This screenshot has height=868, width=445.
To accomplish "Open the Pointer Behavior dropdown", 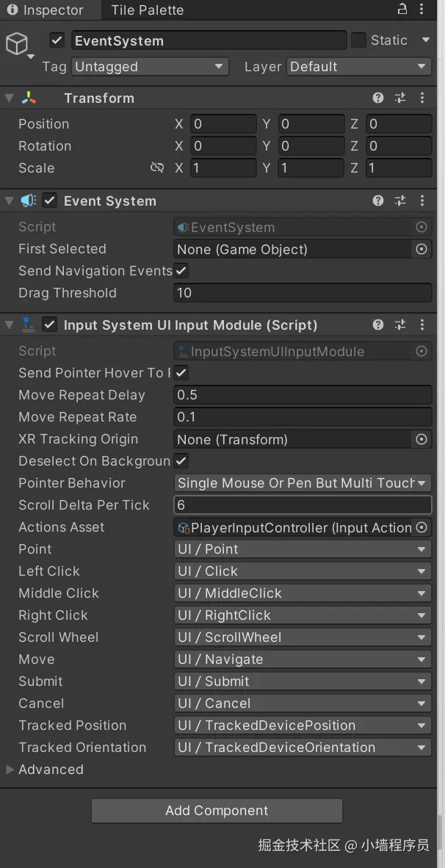I will [302, 483].
